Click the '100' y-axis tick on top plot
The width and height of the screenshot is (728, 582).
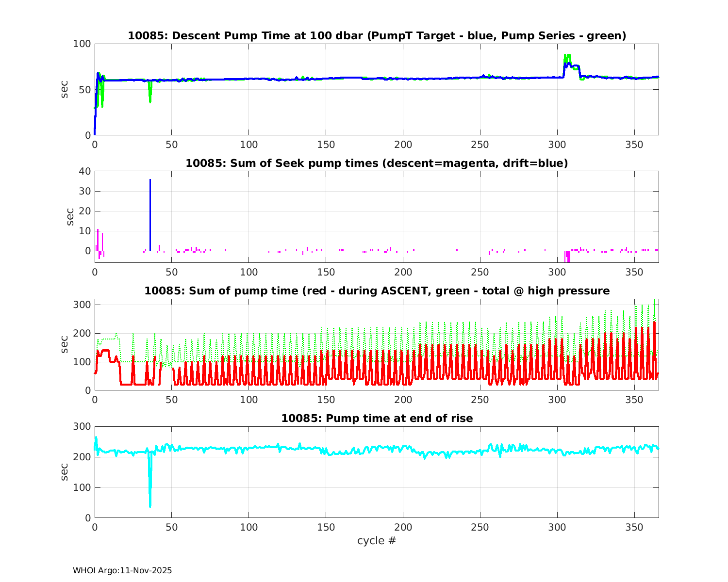82,44
